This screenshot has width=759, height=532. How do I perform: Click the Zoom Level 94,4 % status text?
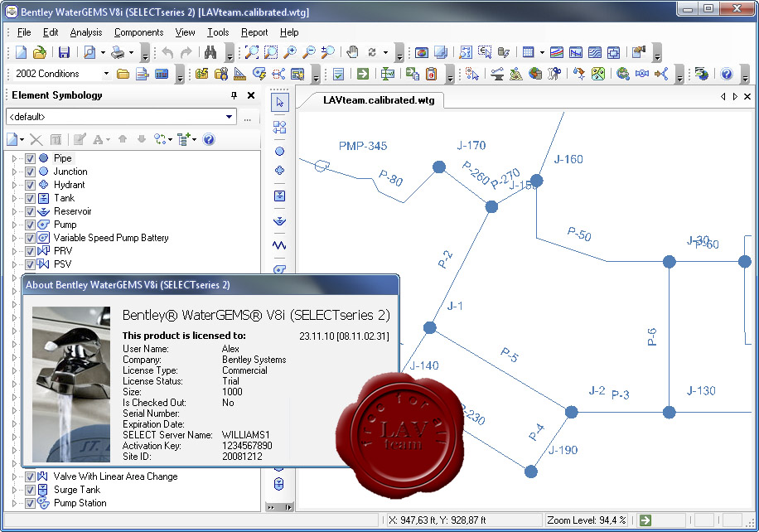pos(586,520)
